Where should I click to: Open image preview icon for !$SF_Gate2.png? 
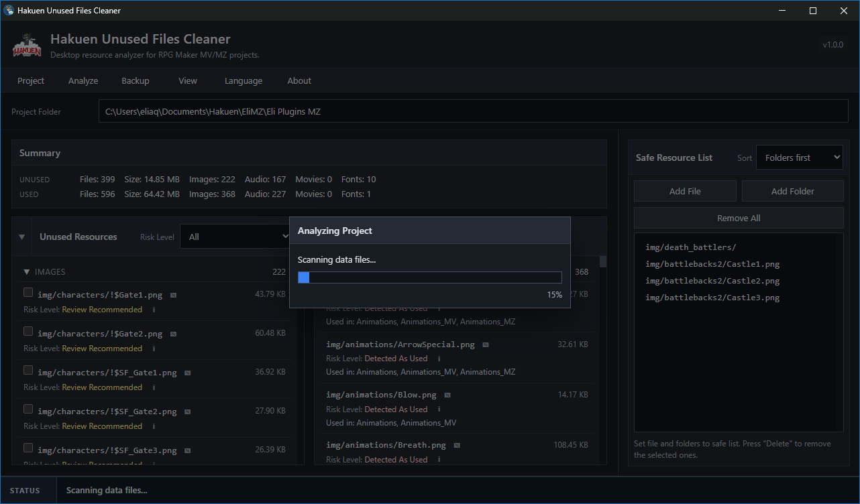[188, 412]
